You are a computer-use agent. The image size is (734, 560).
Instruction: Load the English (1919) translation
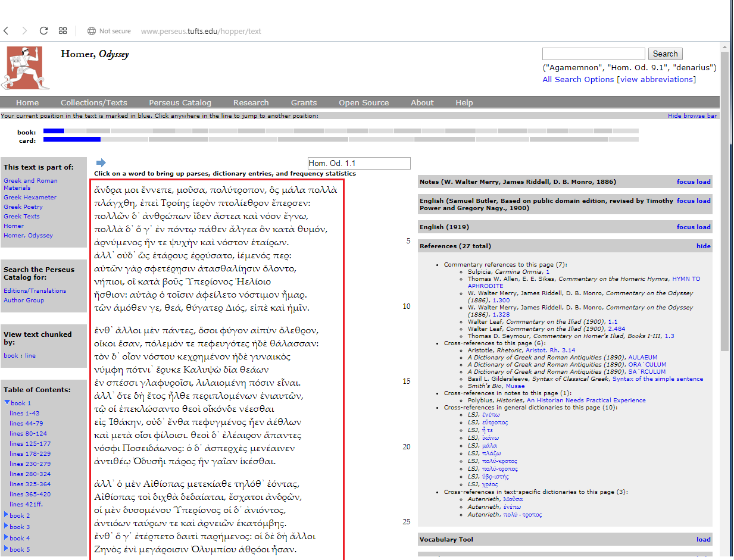(x=703, y=227)
